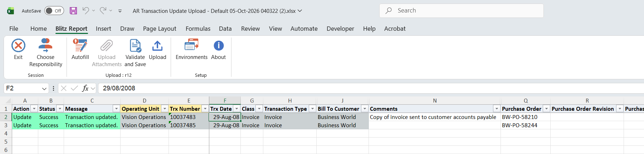Click the Insert Function fx icon
The image size is (644, 154).
tap(85, 88)
